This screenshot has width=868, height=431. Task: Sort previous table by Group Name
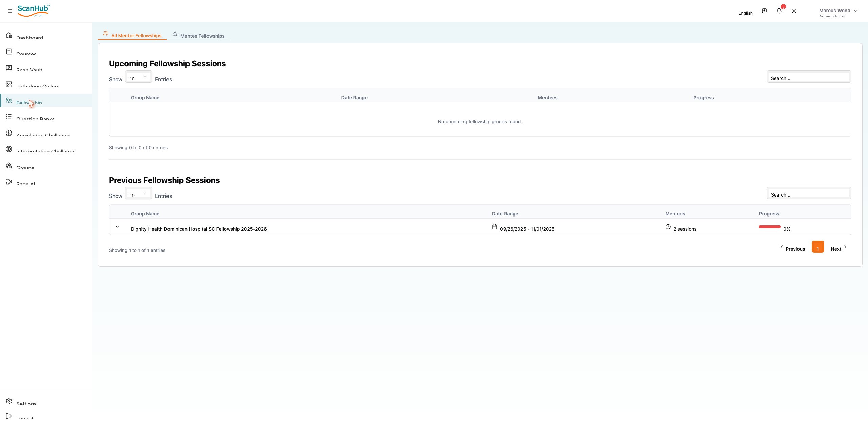tap(145, 214)
